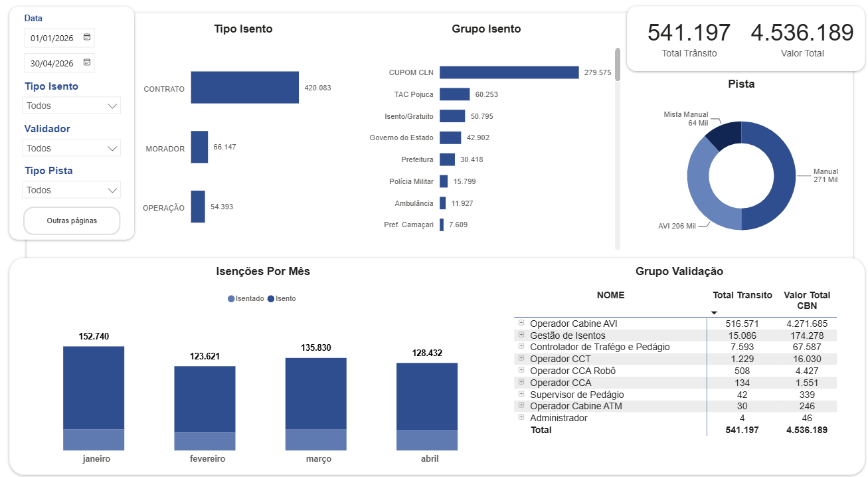
Task: Open calendar picker for end date 30/04/2026
Action: (86, 63)
